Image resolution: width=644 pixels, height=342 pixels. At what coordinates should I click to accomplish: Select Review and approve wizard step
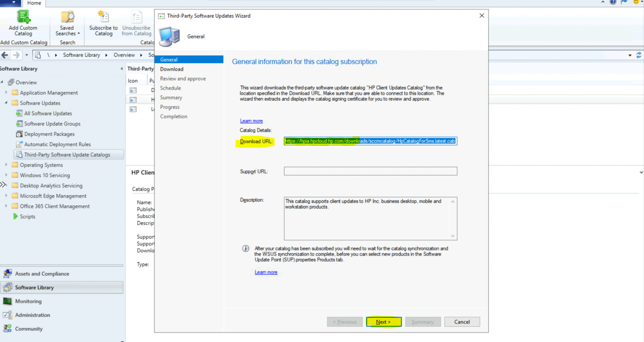(x=183, y=79)
